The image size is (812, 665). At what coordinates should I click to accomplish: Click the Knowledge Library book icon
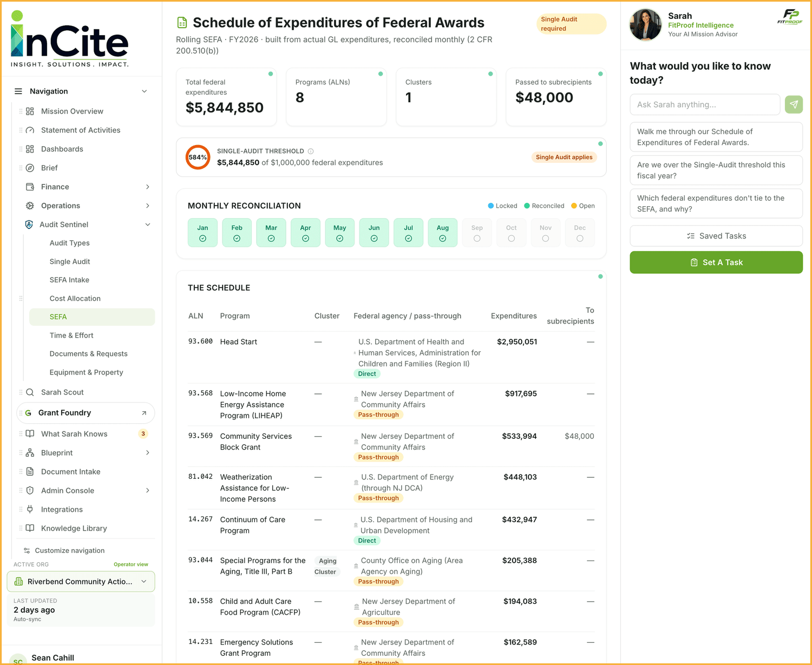point(30,529)
